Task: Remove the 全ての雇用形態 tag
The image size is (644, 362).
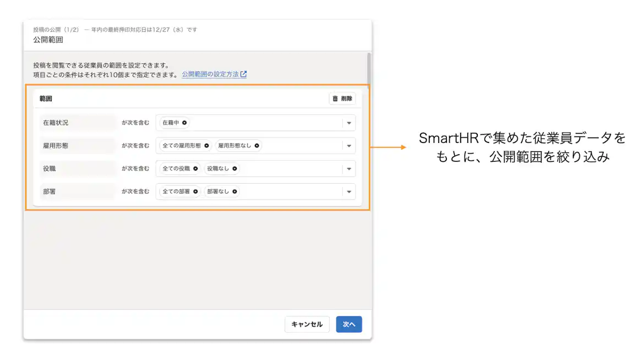Action: tap(207, 145)
